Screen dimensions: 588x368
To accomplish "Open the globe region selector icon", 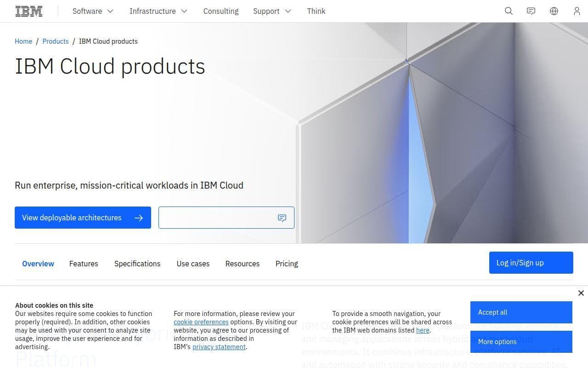I will (554, 11).
